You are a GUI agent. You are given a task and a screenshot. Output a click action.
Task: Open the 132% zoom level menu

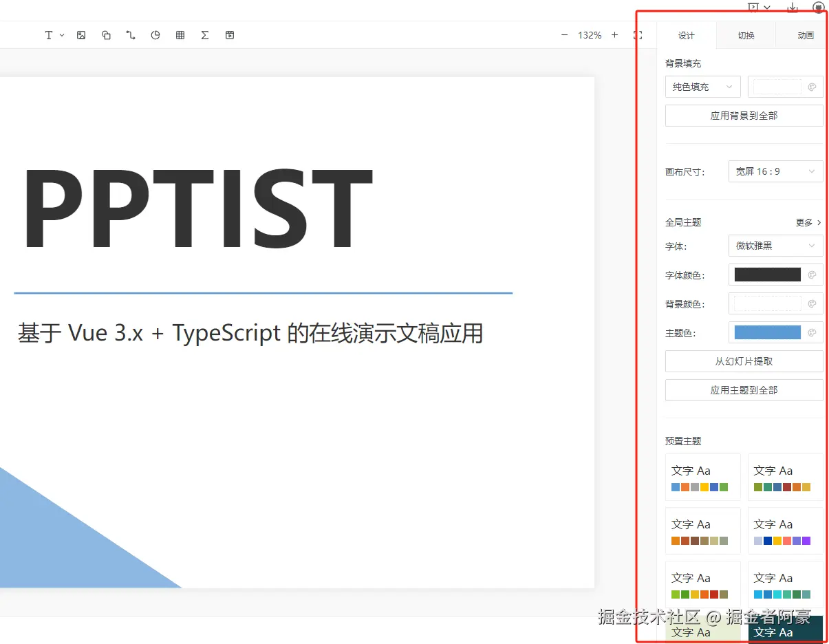(590, 35)
